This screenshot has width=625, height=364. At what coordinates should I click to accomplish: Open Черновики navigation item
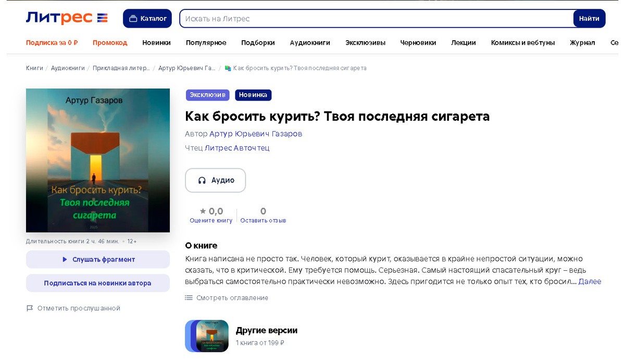point(418,43)
